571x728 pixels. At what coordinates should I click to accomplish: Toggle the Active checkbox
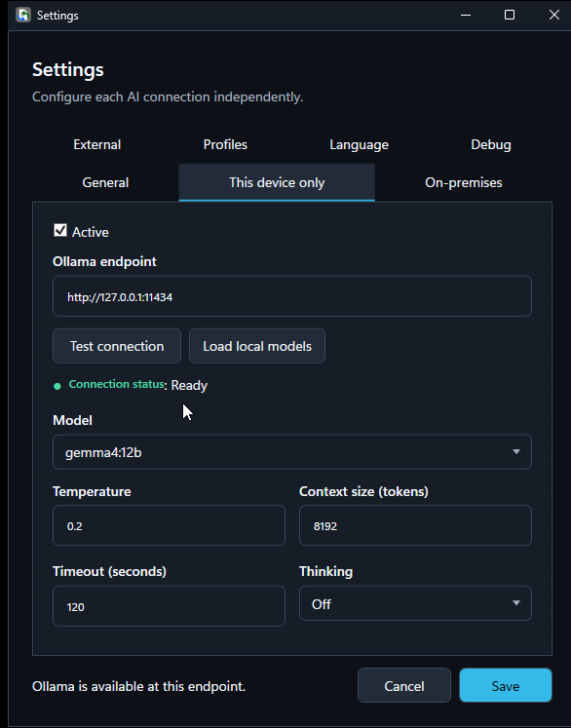59,230
